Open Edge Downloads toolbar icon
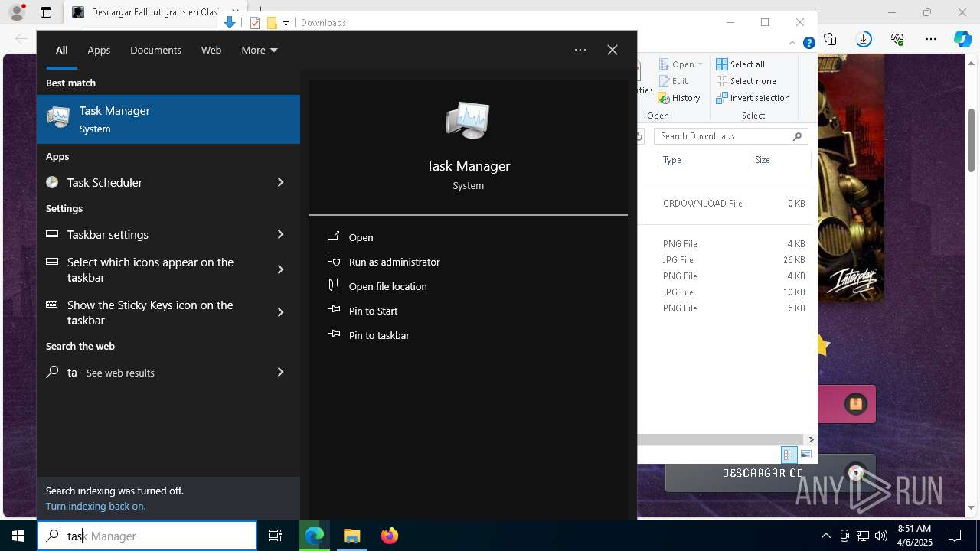Image resolution: width=980 pixels, height=551 pixels. (x=864, y=39)
